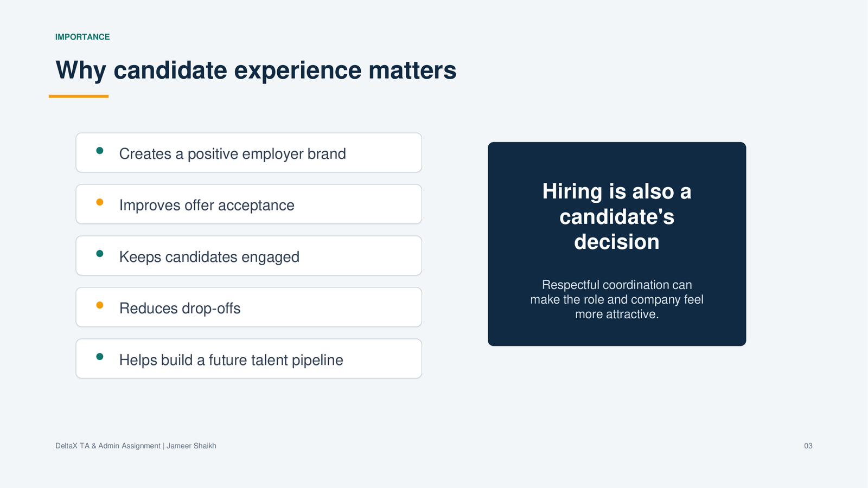Select the Improves offer acceptance card

[249, 204]
